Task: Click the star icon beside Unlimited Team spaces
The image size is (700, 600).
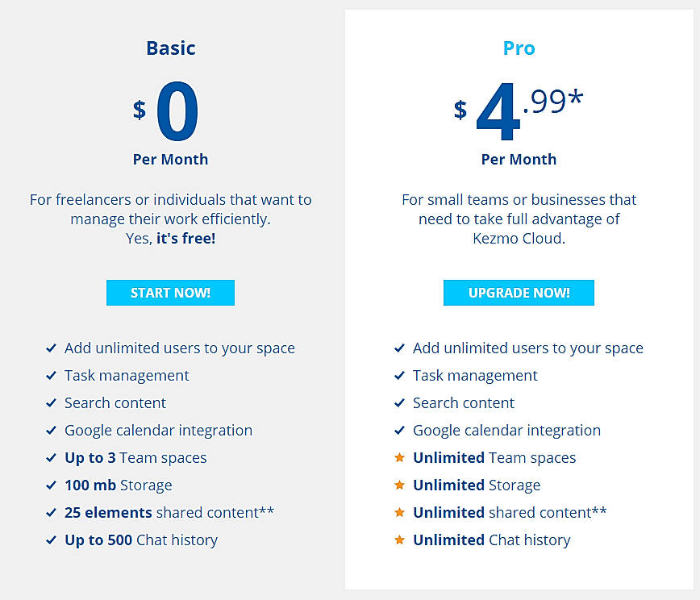Action: click(399, 457)
